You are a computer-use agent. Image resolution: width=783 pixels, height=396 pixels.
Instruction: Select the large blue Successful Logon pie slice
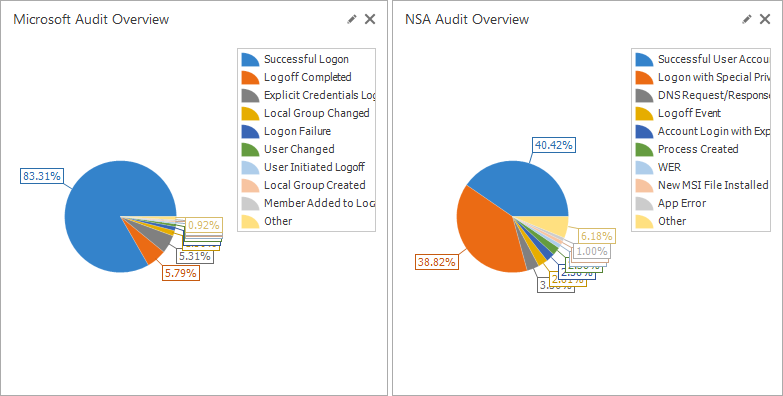coord(100,210)
